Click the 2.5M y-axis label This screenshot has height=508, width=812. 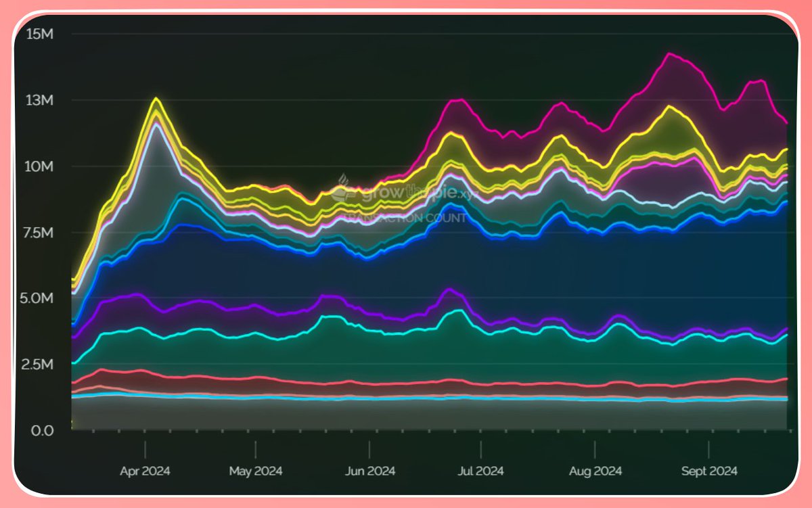[x=36, y=365]
